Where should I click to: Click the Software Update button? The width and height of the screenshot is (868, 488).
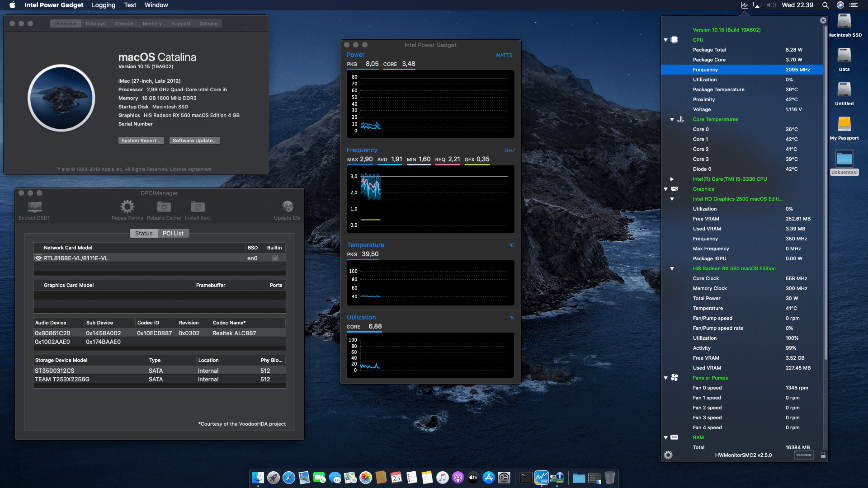194,141
